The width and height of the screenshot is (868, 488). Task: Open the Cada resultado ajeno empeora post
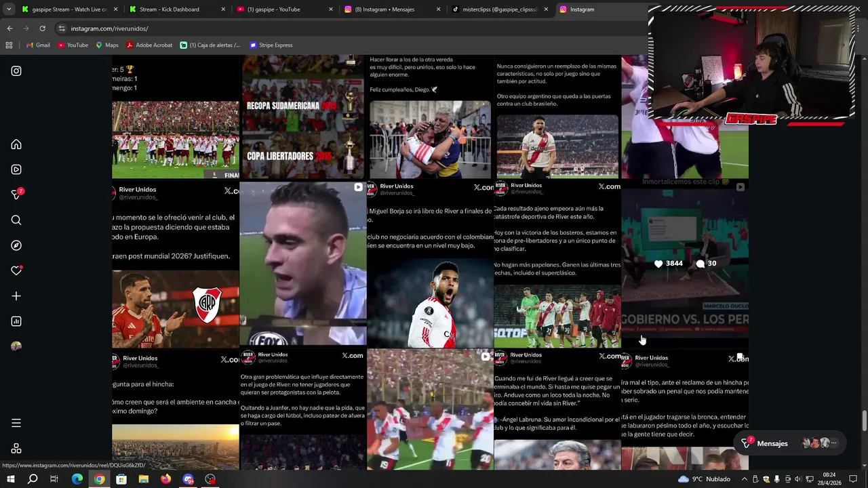pos(557,264)
